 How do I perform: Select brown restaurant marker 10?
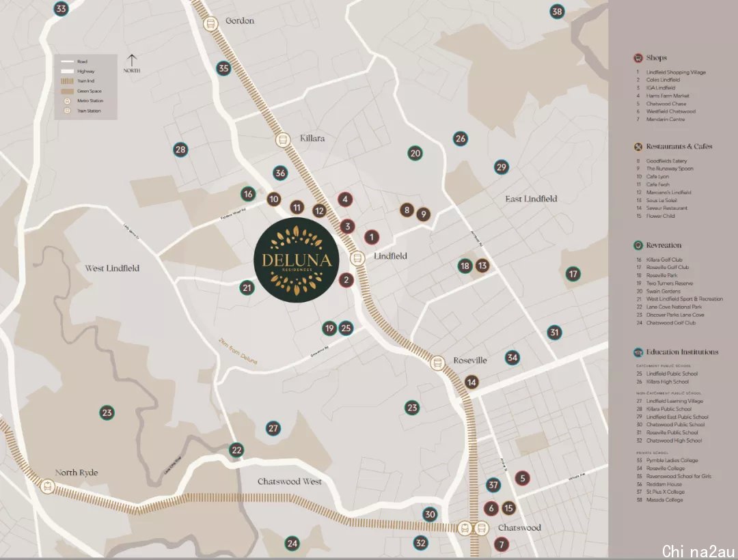tap(274, 199)
